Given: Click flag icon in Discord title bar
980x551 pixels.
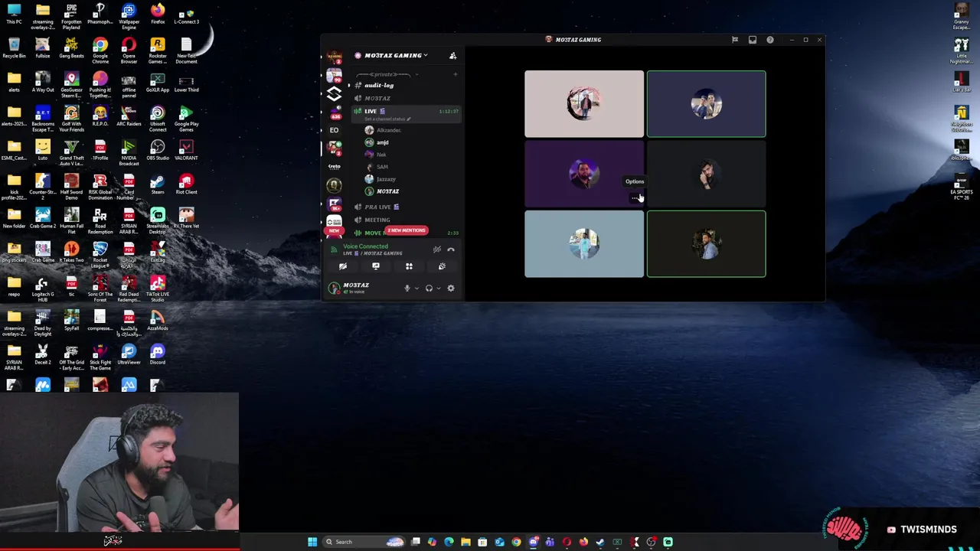Looking at the screenshot, I should 735,40.
